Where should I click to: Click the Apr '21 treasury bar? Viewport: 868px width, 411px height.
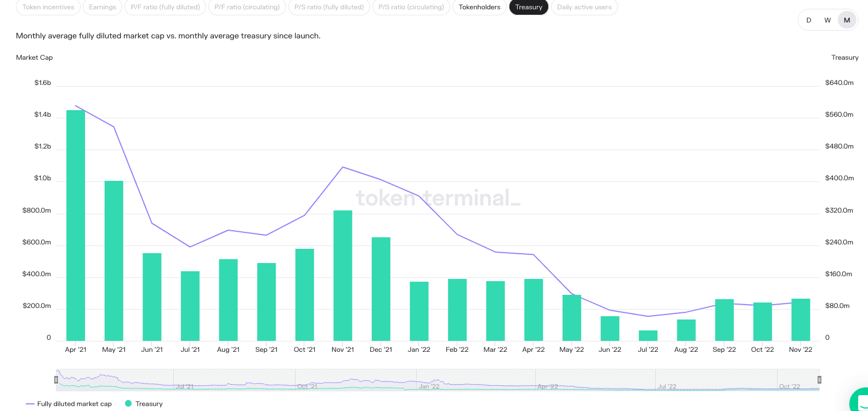point(76,225)
